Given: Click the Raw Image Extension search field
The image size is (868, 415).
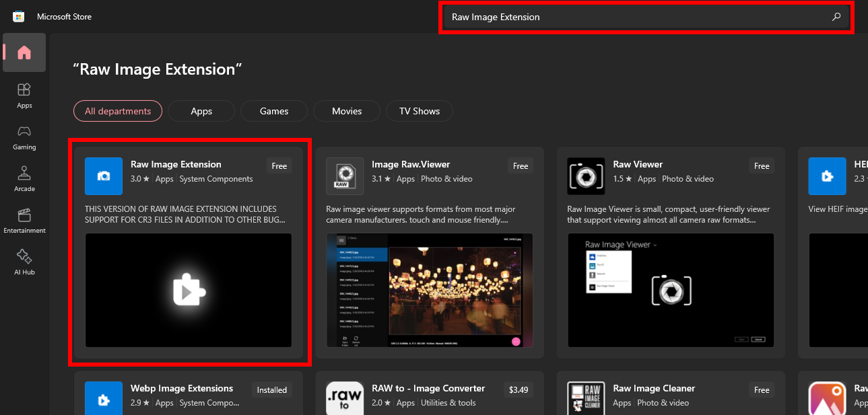Looking at the screenshot, I should [x=633, y=17].
